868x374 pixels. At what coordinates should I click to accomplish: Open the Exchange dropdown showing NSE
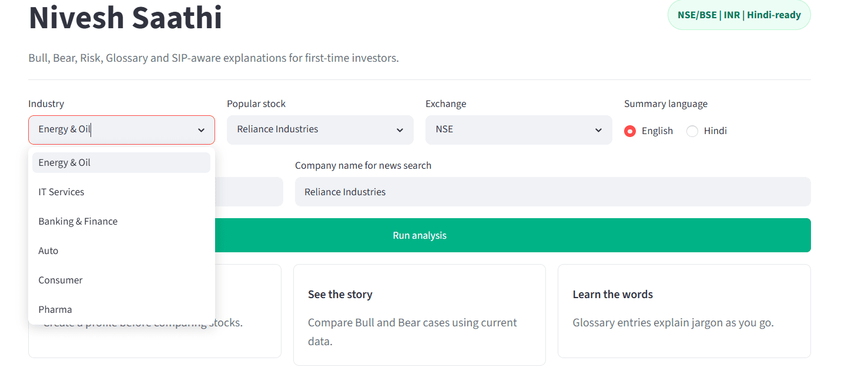519,130
